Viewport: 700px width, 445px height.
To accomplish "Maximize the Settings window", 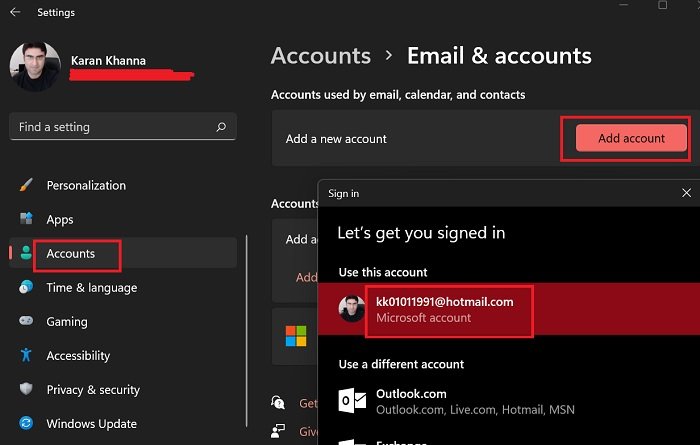I will [x=663, y=6].
